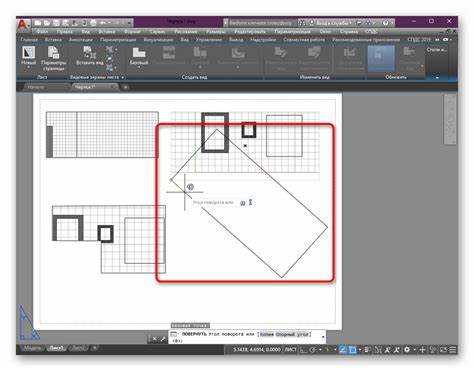This screenshot has height=371, width=474.
Task: Open the customization gear icon in status bar
Action: [407, 350]
